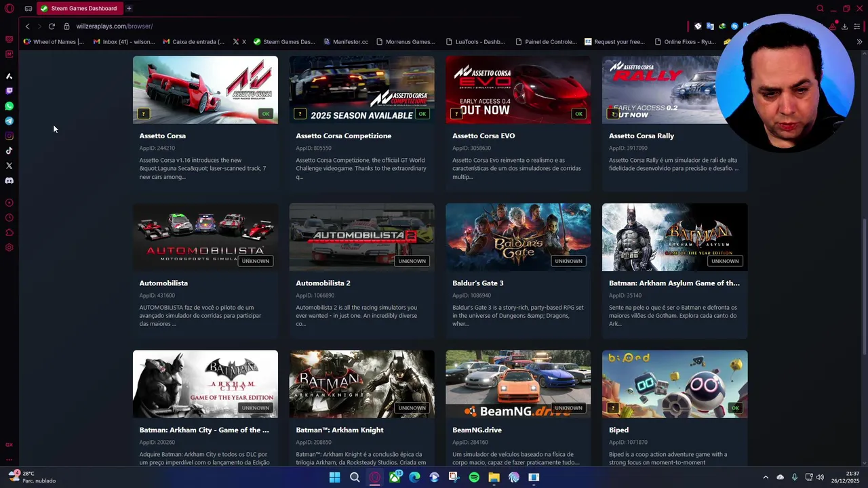Click the Shazam extension icon

click(734, 26)
